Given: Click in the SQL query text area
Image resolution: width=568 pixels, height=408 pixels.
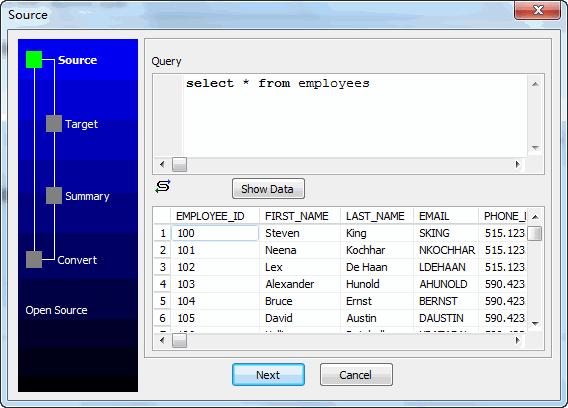Looking at the screenshot, I should pyautogui.click(x=355, y=116).
